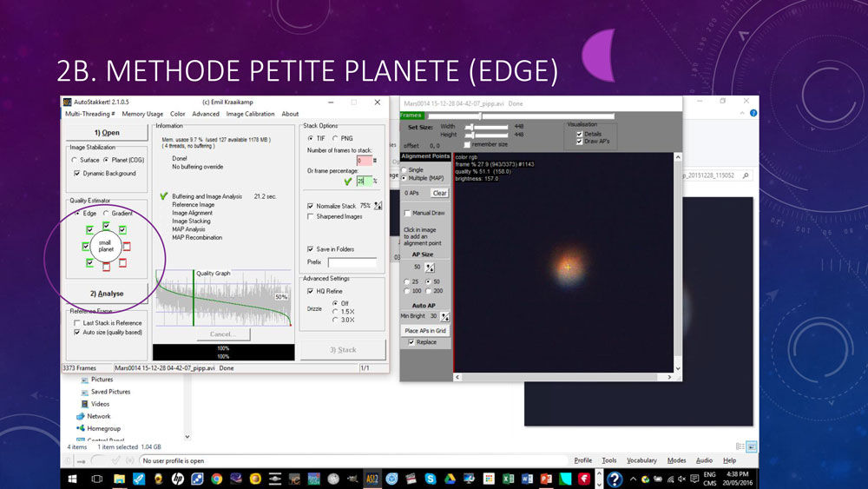The image size is (868, 489).
Task: Open Task View from the taskbar
Action: (96, 479)
